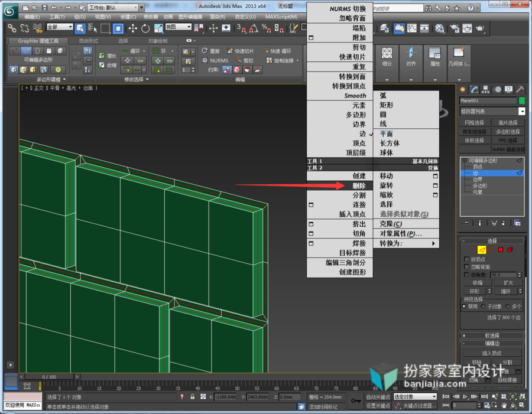Click the NURMS icon in edit ribbon

pyautogui.click(x=205, y=60)
